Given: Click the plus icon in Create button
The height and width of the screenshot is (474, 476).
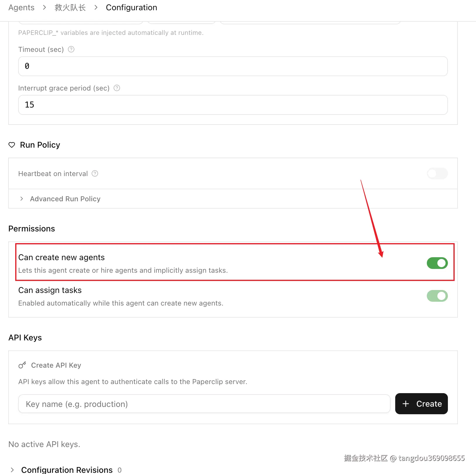Looking at the screenshot, I should click(406, 404).
